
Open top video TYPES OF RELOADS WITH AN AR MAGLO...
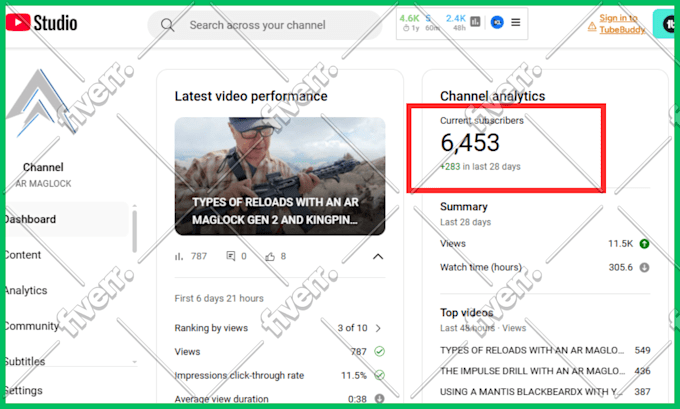tap(532, 350)
